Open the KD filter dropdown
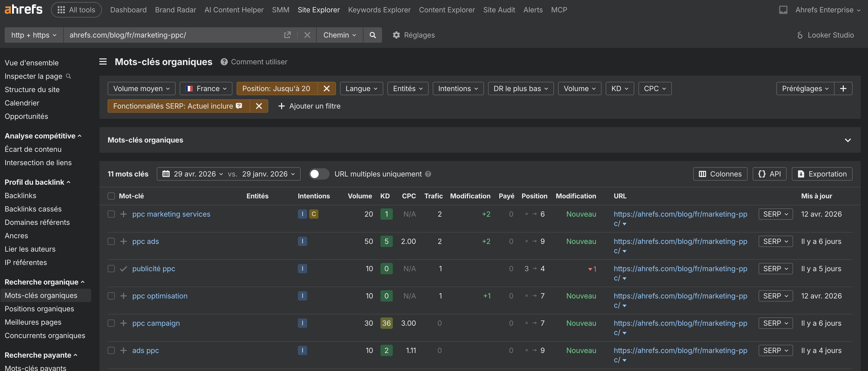 tap(620, 89)
